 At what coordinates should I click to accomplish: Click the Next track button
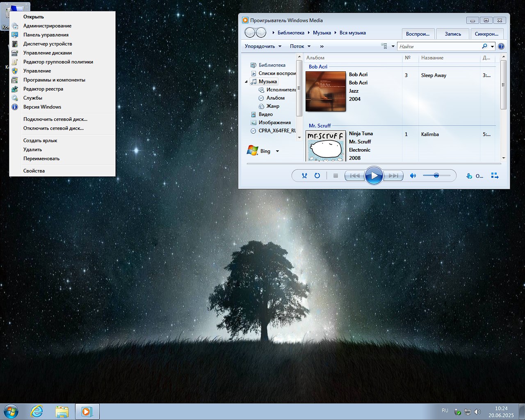393,176
